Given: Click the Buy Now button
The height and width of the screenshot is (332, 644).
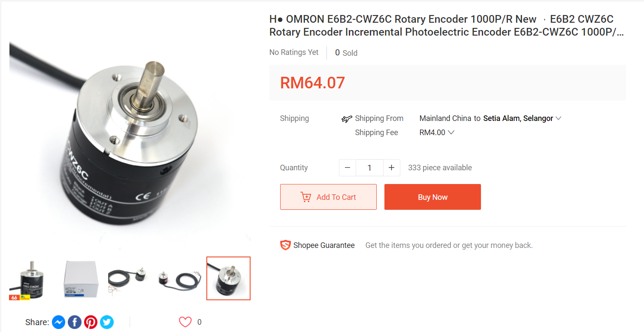Looking at the screenshot, I should click(432, 197).
